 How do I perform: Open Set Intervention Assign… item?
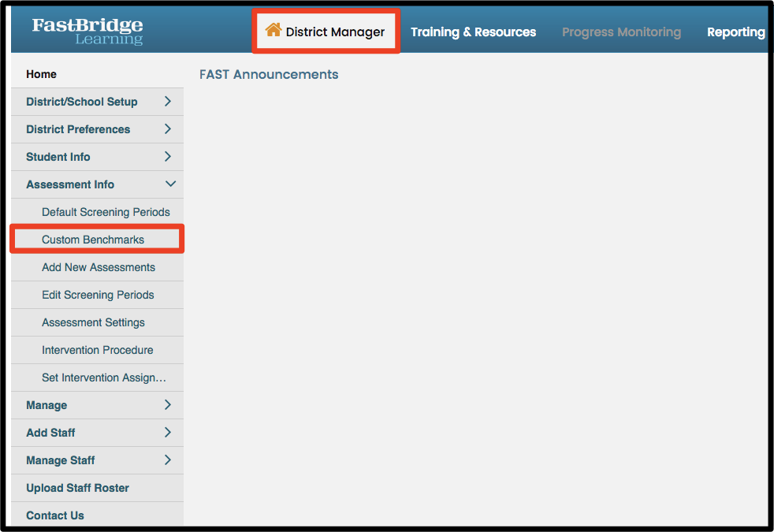(97, 378)
